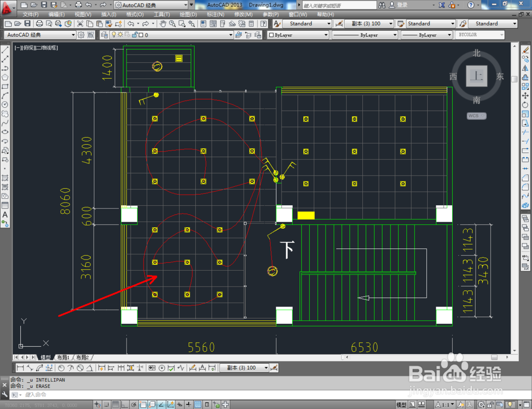Click the Workspace Settings gear icon

[81, 35]
